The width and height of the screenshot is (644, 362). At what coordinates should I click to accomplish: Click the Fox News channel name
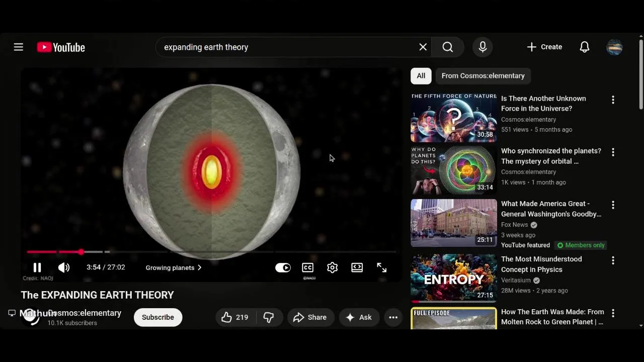(x=514, y=225)
